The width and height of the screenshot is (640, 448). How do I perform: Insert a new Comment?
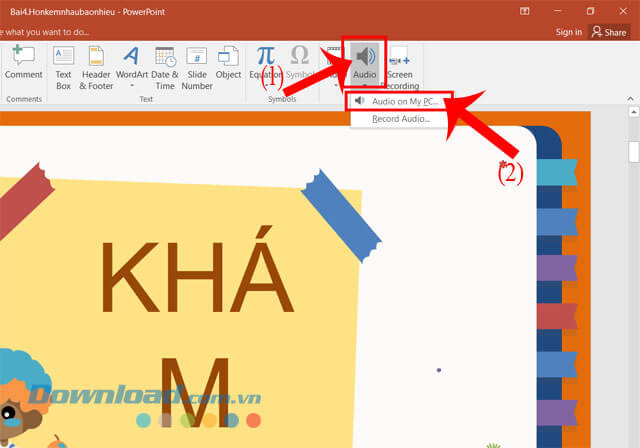tap(23, 62)
